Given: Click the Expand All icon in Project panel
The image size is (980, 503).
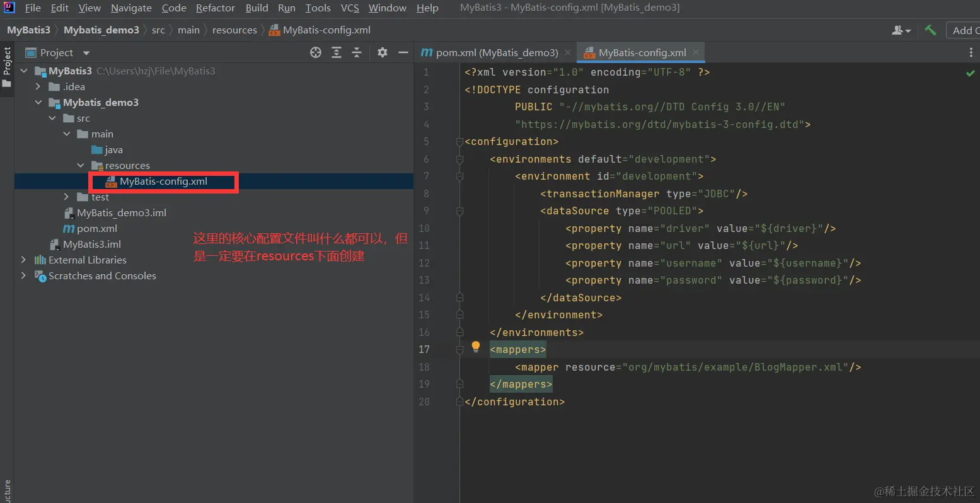Looking at the screenshot, I should tap(337, 52).
